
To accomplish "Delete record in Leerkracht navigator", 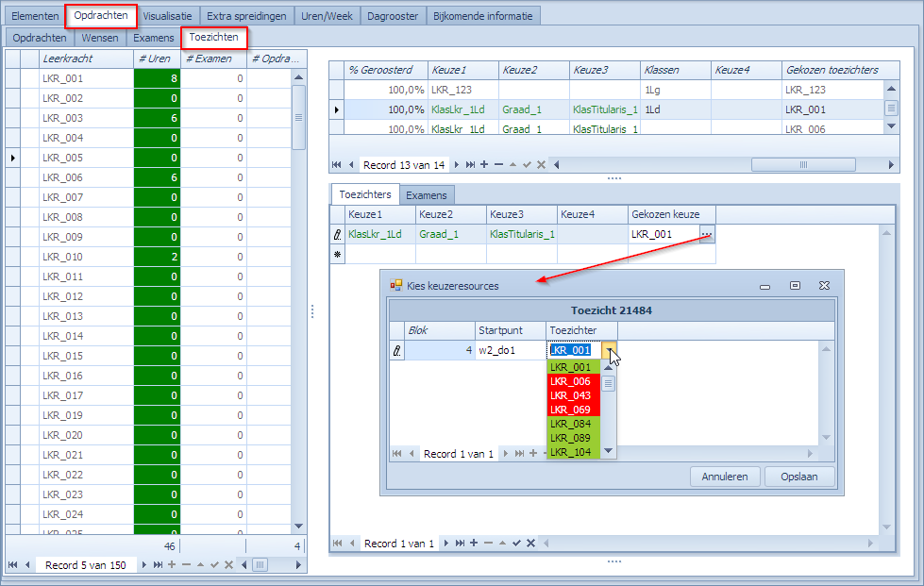I will [187, 565].
